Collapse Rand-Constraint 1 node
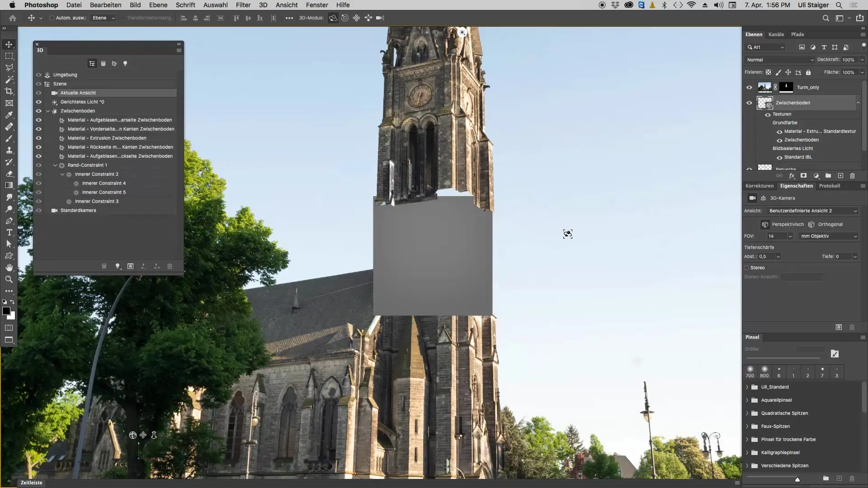The height and width of the screenshot is (488, 868). 56,165
